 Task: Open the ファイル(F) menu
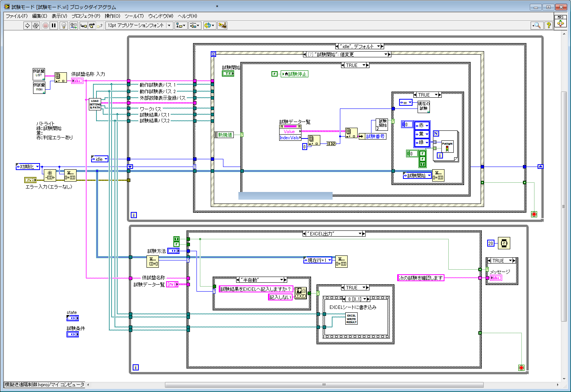point(17,16)
